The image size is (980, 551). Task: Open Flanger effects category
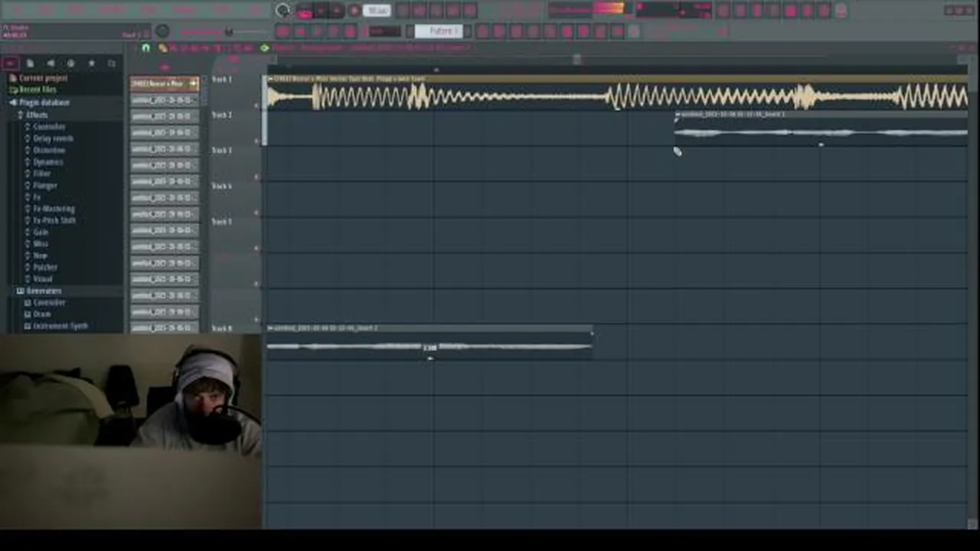coord(44,185)
